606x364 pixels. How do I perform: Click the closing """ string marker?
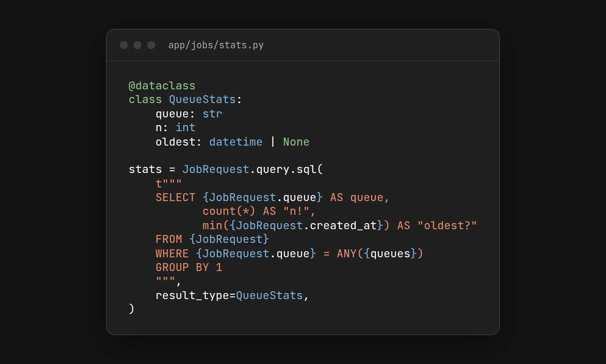click(165, 280)
